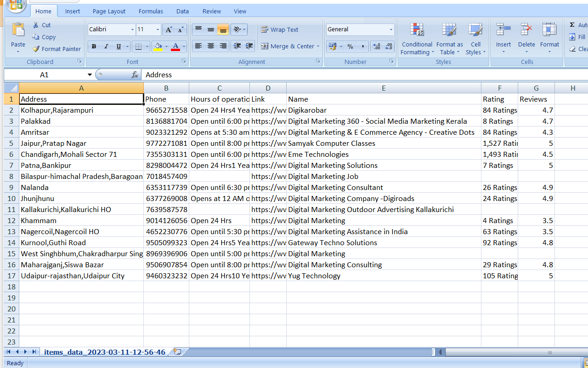Select cell containing Eme Technologies
Viewport: 588px width, 368px height.
point(384,154)
